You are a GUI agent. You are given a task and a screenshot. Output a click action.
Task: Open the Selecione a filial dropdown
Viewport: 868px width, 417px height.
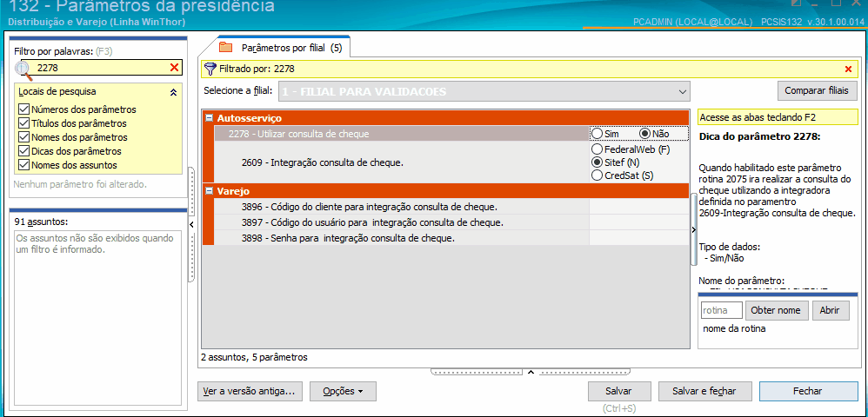click(x=683, y=91)
